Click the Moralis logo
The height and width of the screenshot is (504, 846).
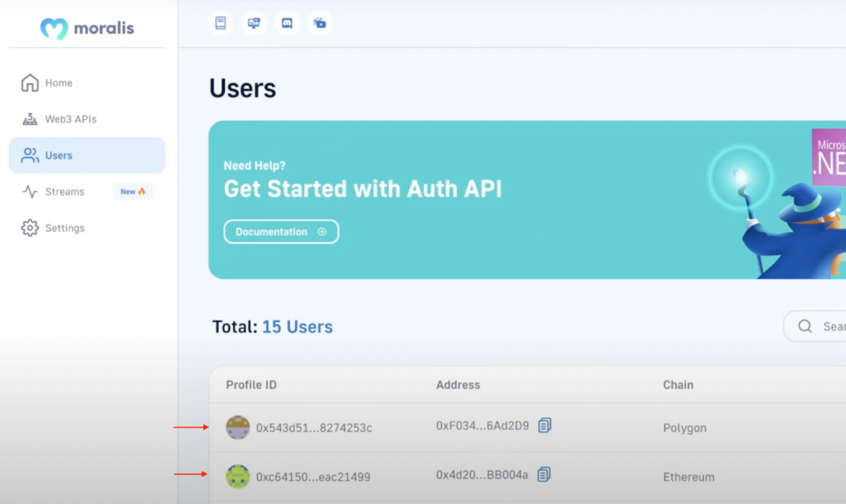pyautogui.click(x=87, y=28)
